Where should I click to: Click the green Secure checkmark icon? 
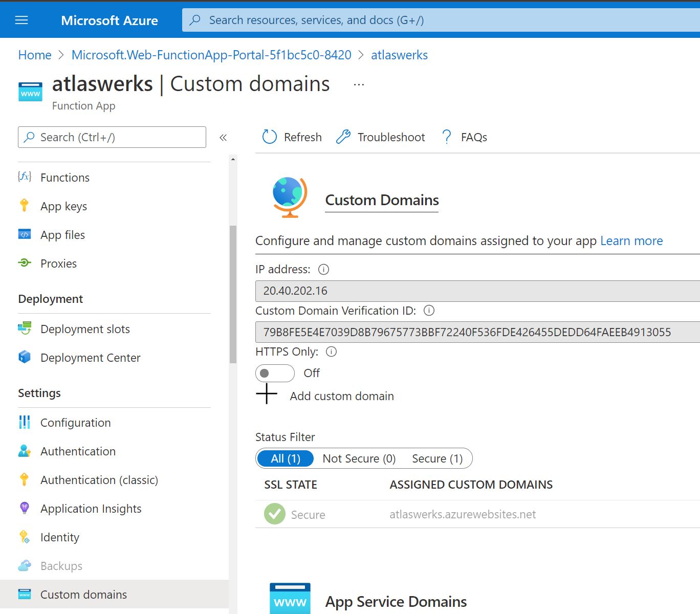pyautogui.click(x=275, y=514)
